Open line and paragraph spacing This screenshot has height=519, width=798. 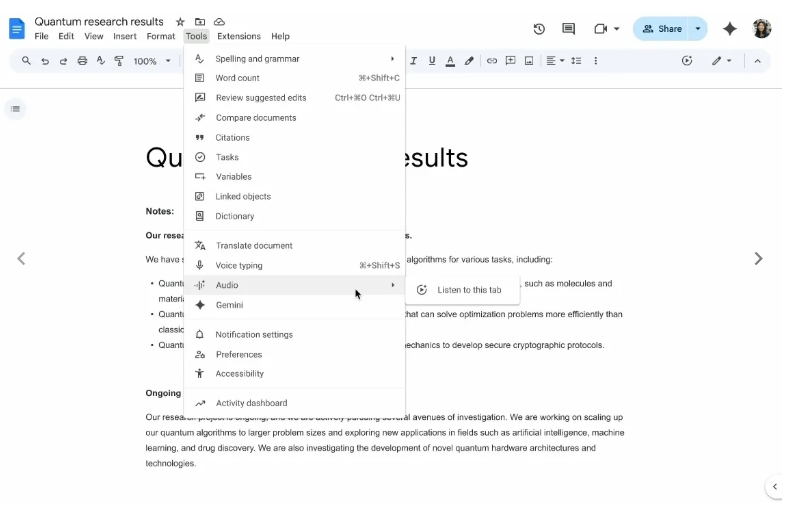pos(576,61)
